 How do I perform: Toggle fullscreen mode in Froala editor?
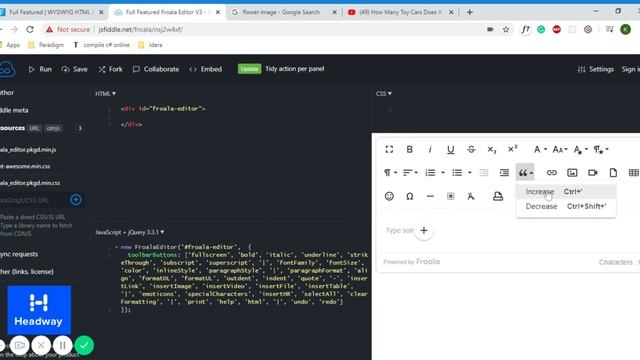coord(389,149)
